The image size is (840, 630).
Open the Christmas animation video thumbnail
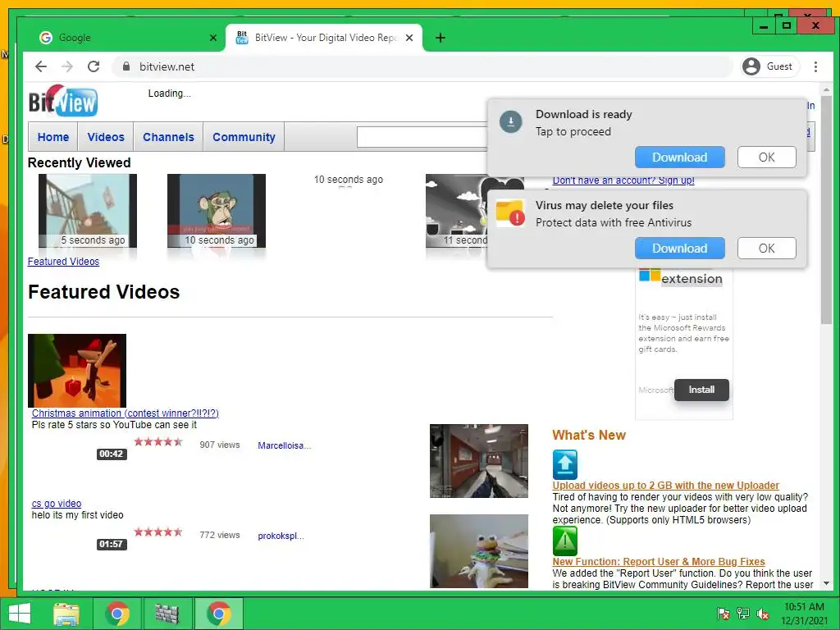tap(77, 371)
